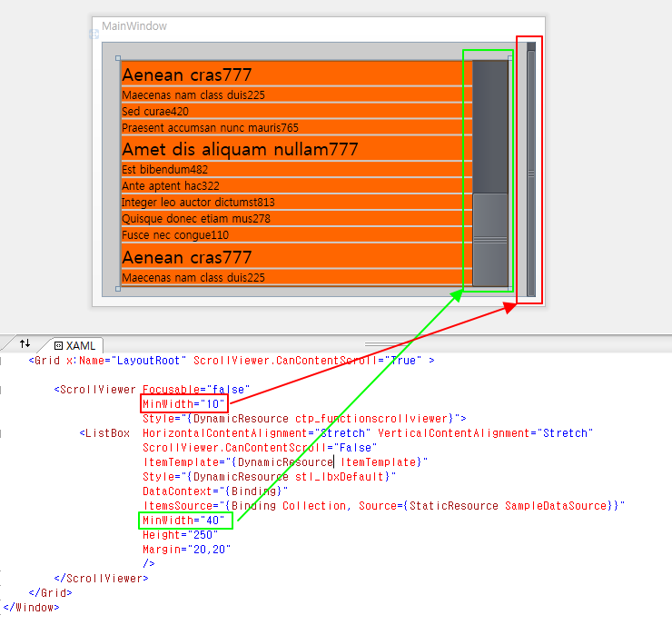
Task: Select list item Sed curae420
Action: coord(297,112)
